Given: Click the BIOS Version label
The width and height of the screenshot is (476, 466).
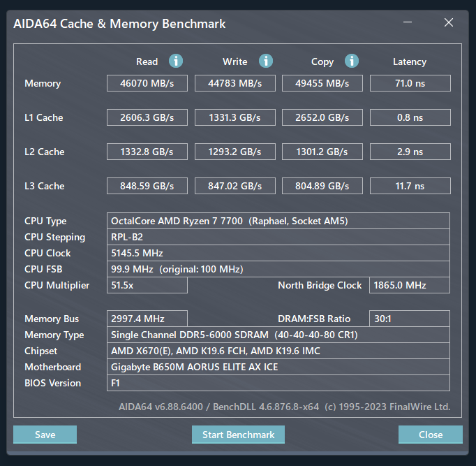Looking at the screenshot, I should [53, 383].
